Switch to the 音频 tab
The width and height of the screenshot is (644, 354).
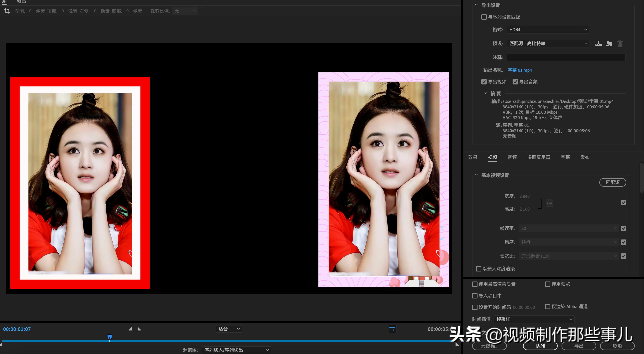pos(512,157)
